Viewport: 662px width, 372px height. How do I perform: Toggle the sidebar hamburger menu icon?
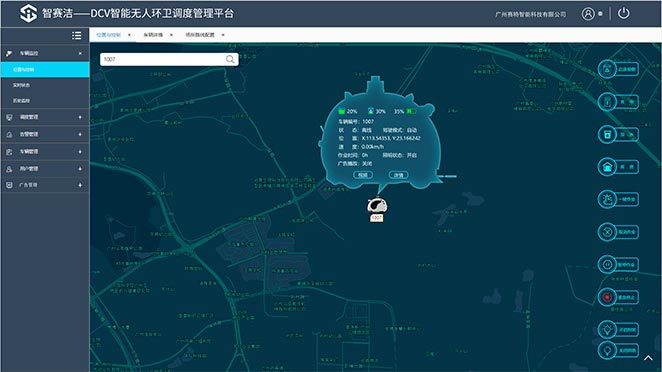pyautogui.click(x=76, y=35)
